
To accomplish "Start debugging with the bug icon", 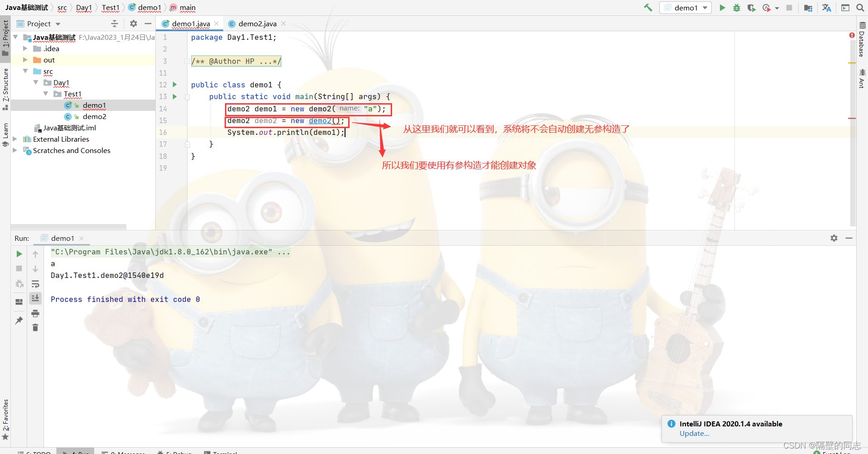I will pyautogui.click(x=737, y=8).
